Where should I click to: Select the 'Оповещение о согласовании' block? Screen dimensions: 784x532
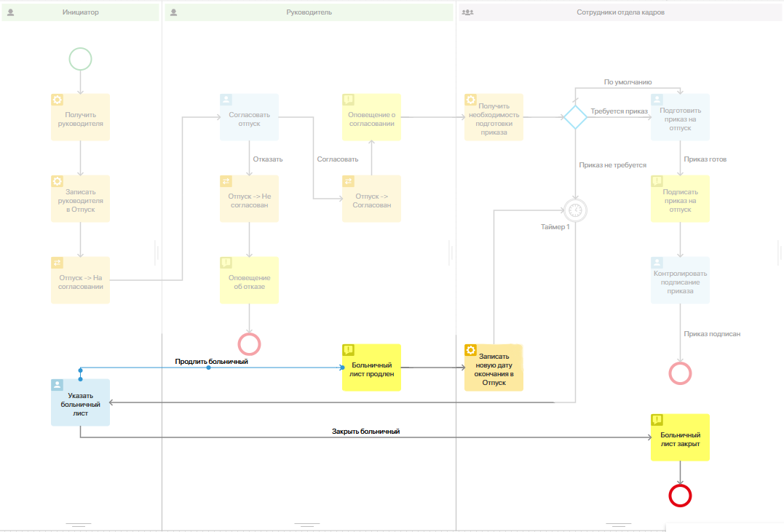pyautogui.click(x=371, y=117)
